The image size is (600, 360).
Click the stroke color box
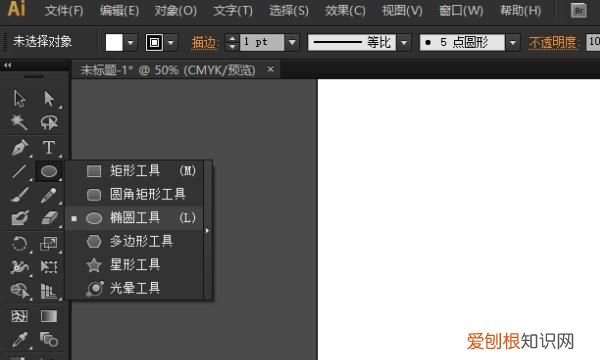(154, 42)
